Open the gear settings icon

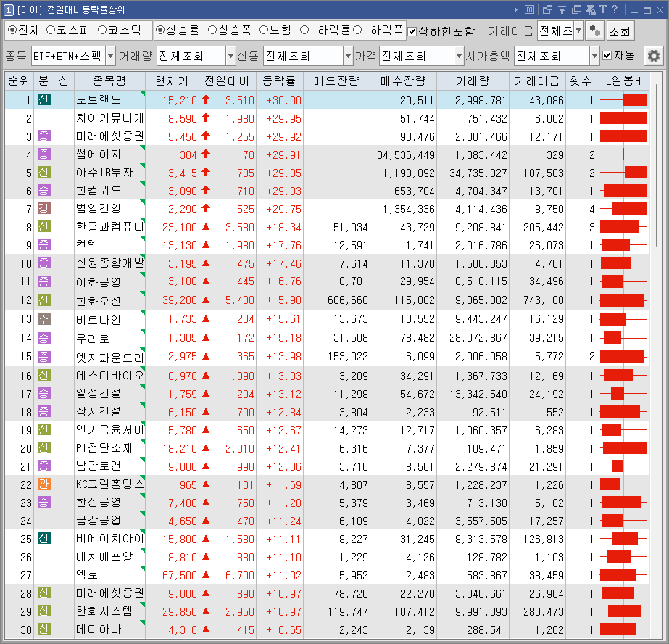[x=653, y=56]
